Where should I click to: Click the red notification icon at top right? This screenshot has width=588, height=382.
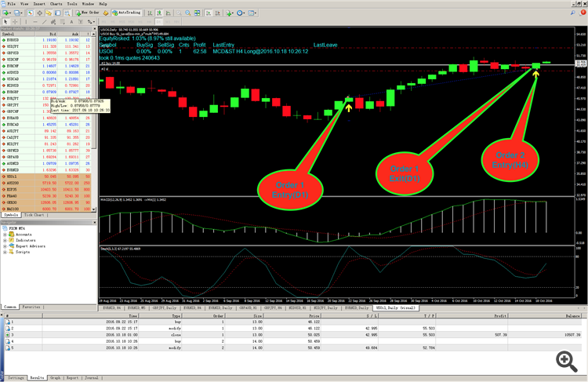tap(583, 13)
